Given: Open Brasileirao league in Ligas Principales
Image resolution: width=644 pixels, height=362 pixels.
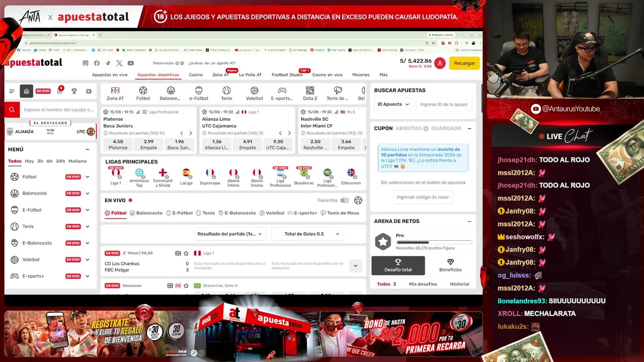Looking at the screenshot, I should point(304,176).
